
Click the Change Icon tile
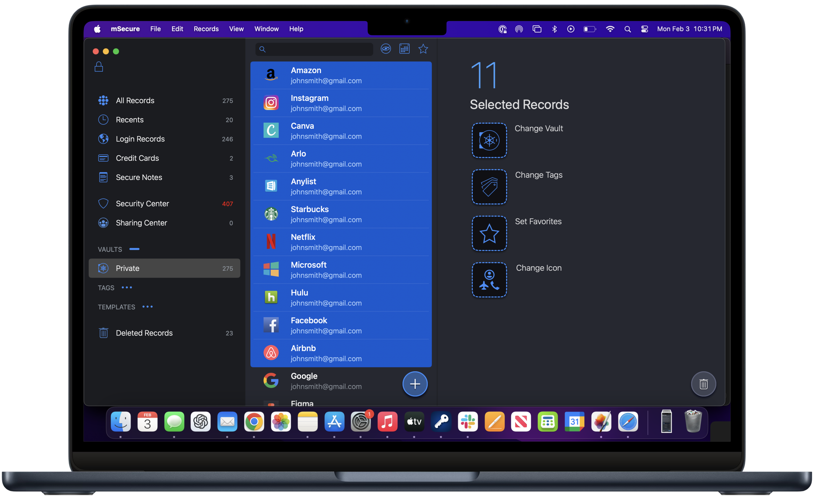coord(489,280)
